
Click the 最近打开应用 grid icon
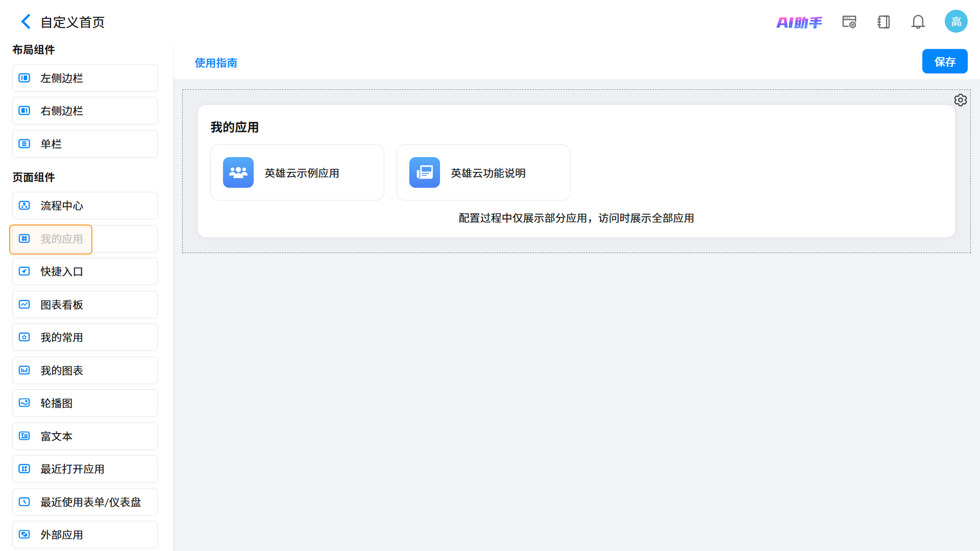tap(24, 469)
